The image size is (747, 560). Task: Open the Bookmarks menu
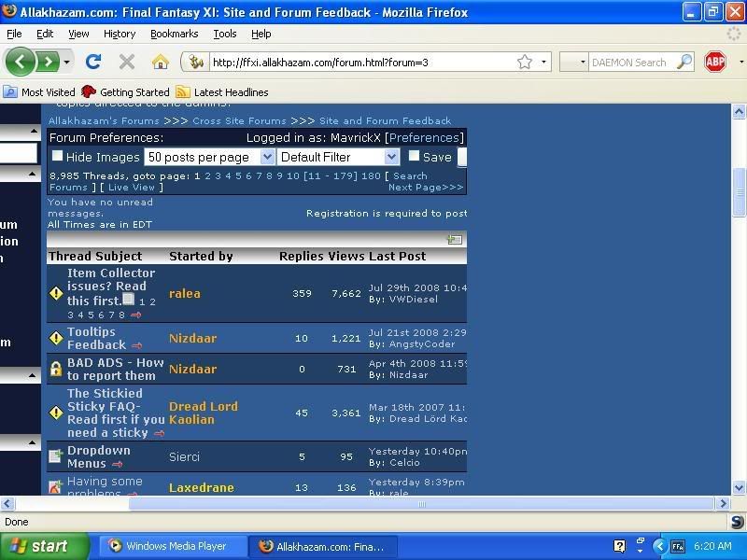coord(175,34)
